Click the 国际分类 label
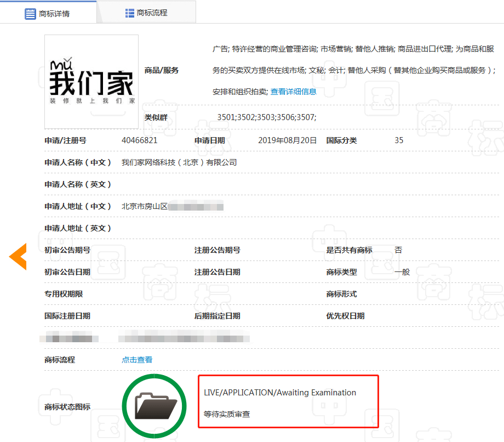 [x=341, y=140]
